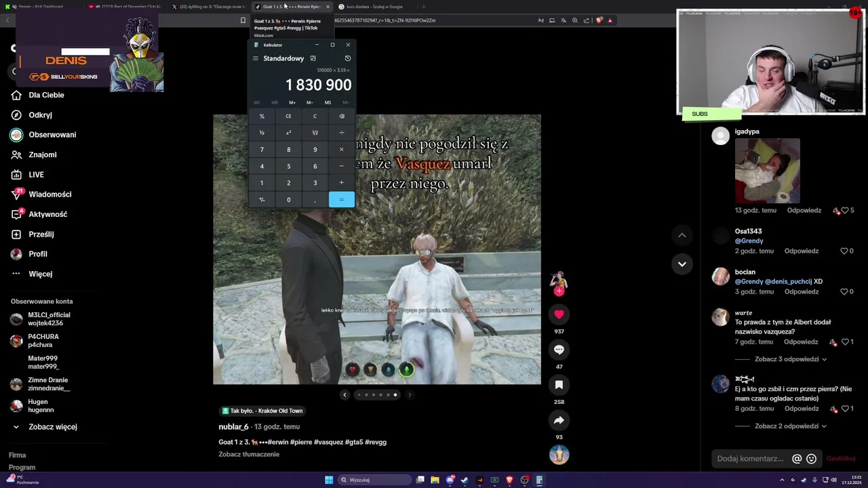Show next slide in the photo carousel
868x488 pixels.
pyautogui.click(x=410, y=394)
